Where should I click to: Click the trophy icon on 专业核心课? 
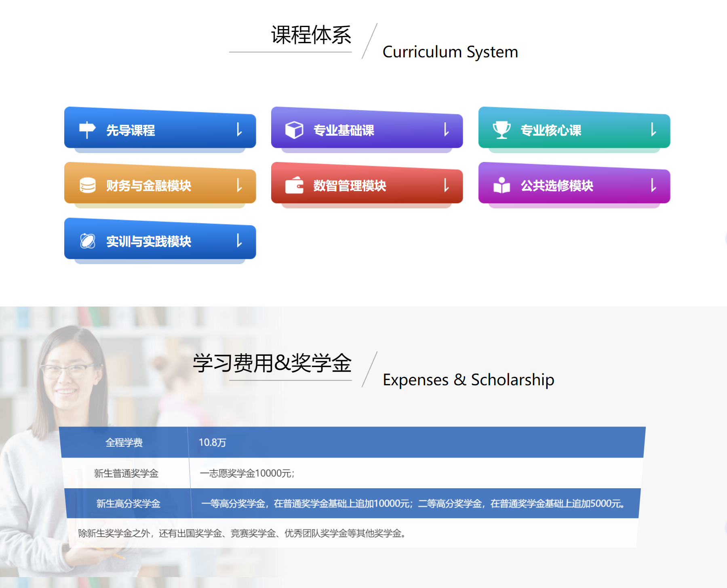point(502,130)
